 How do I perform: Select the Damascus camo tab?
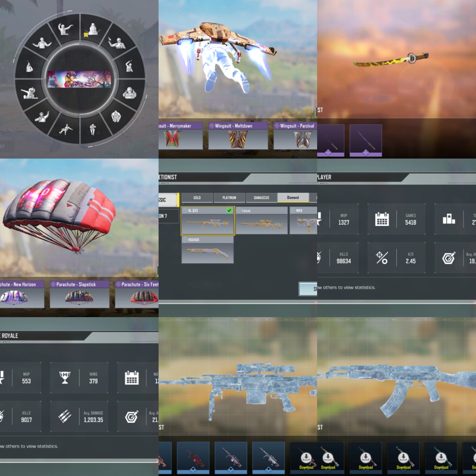click(x=261, y=198)
